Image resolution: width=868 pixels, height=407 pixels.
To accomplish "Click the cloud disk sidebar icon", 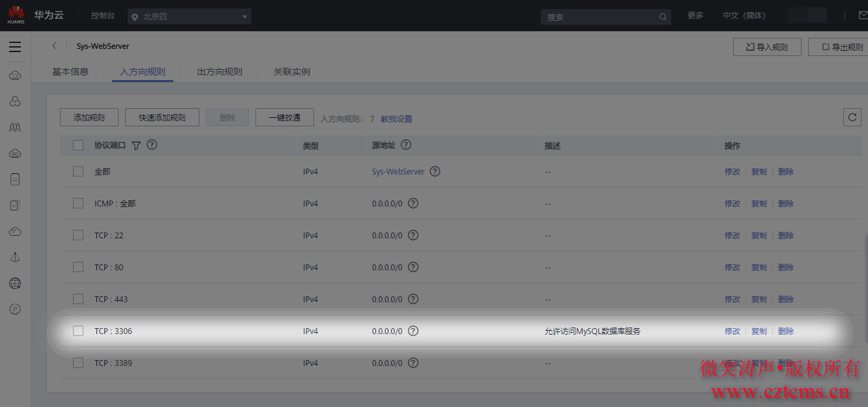I will [15, 154].
